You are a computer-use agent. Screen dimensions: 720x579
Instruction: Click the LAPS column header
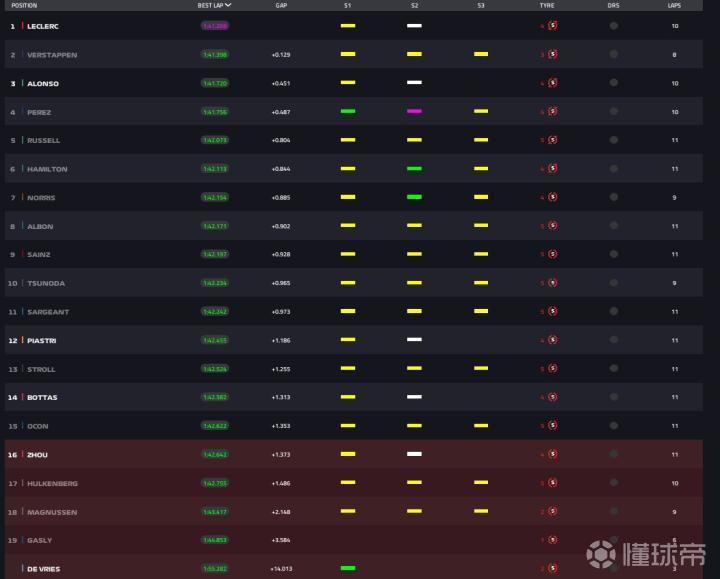674,5
